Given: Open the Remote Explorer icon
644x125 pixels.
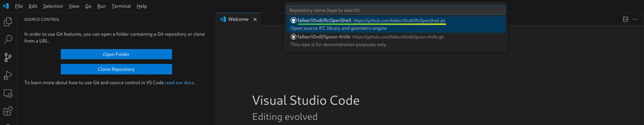Looking at the screenshot, I should [8, 93].
